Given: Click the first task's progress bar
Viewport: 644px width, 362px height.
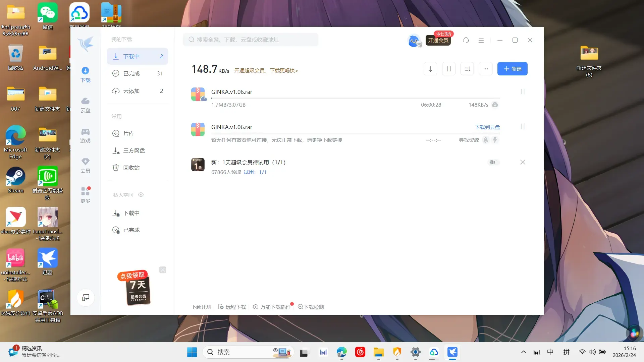Looking at the screenshot, I should coord(356,98).
